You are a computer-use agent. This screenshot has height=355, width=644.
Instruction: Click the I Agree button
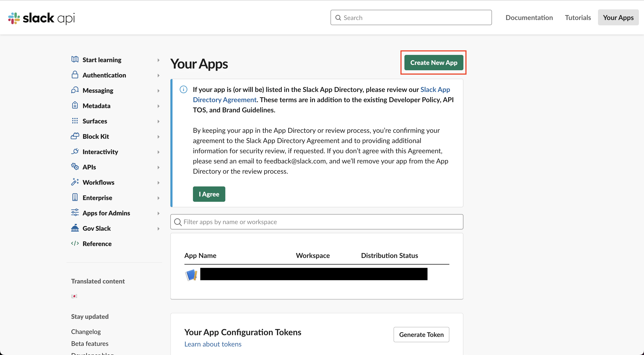(209, 194)
